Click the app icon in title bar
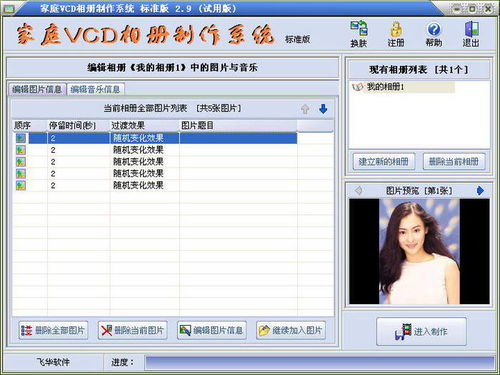Image resolution: width=500 pixels, height=375 pixels. 9,9
